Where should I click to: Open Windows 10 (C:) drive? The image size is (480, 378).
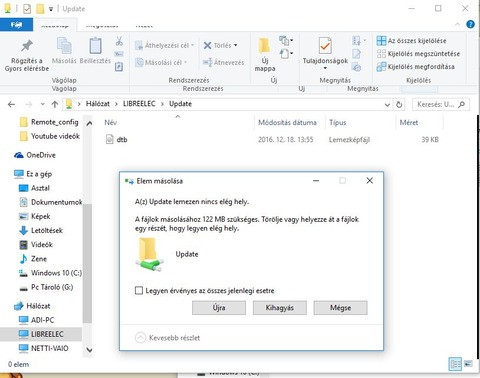tap(50, 273)
